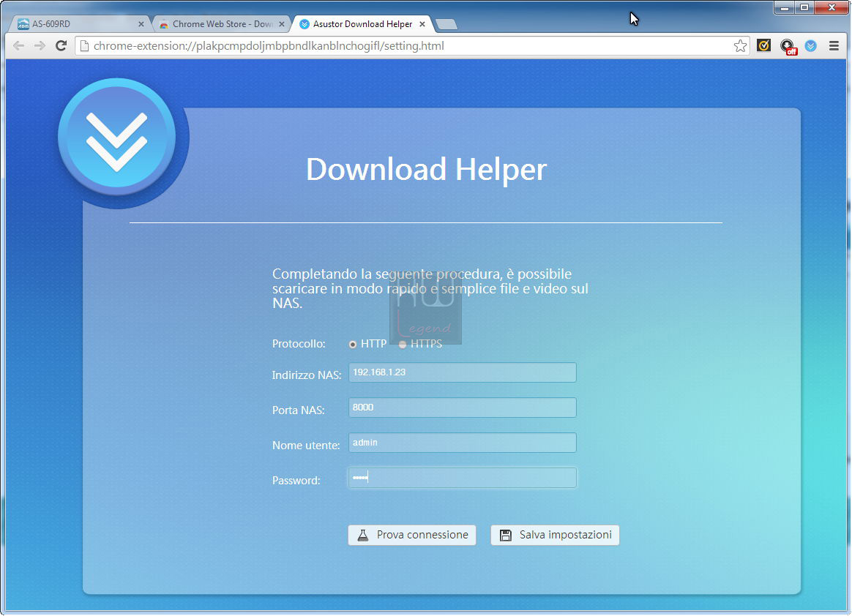
Task: Click the 'Download Helper' heading text
Action: pos(427,169)
